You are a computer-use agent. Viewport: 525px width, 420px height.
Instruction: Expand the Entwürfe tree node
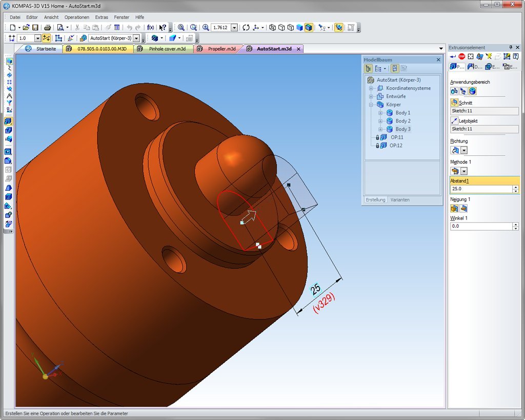[x=371, y=96]
